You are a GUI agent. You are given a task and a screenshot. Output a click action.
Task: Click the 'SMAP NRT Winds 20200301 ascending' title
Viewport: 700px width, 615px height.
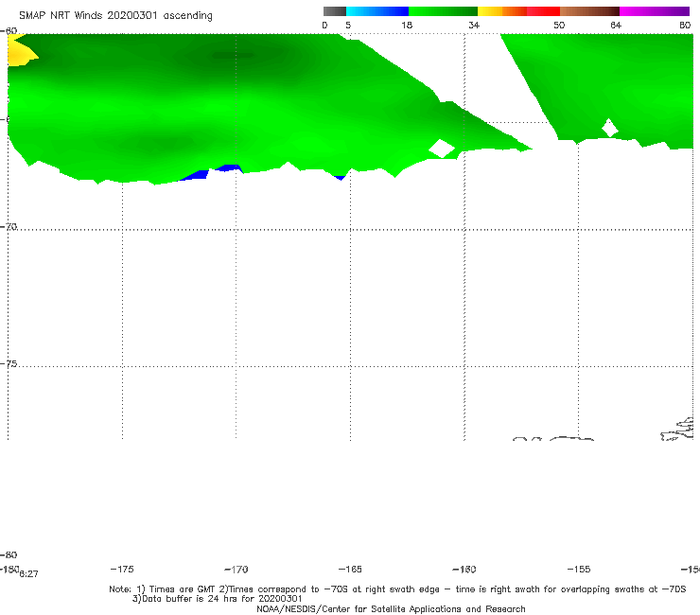[115, 16]
